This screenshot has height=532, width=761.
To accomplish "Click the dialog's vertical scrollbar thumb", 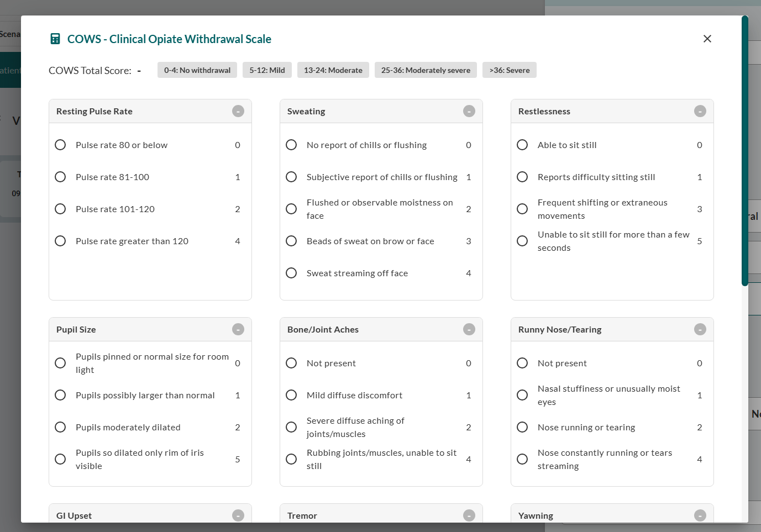I will [x=745, y=151].
